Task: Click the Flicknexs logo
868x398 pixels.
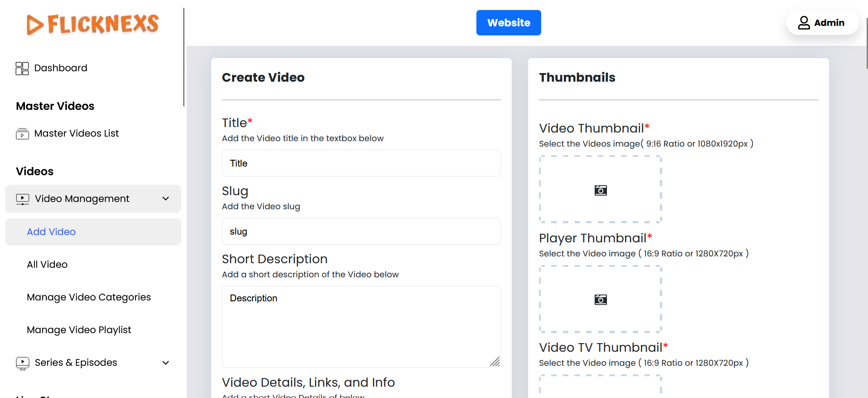Action: (92, 24)
